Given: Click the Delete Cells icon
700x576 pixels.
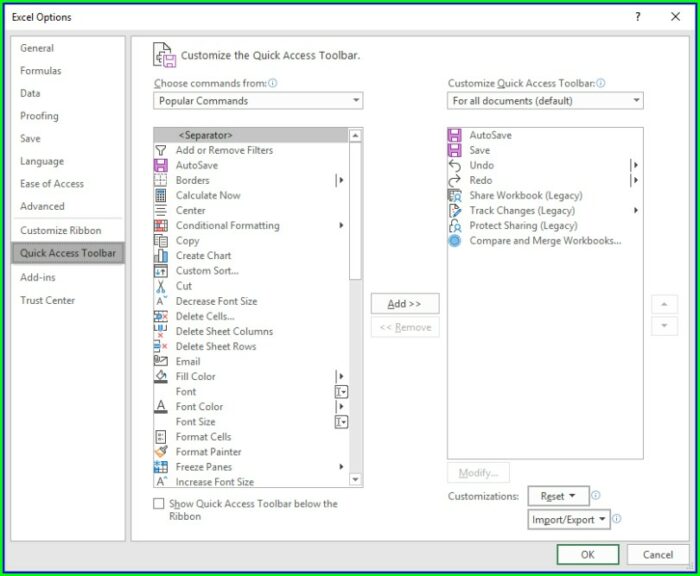Looking at the screenshot, I should [160, 316].
